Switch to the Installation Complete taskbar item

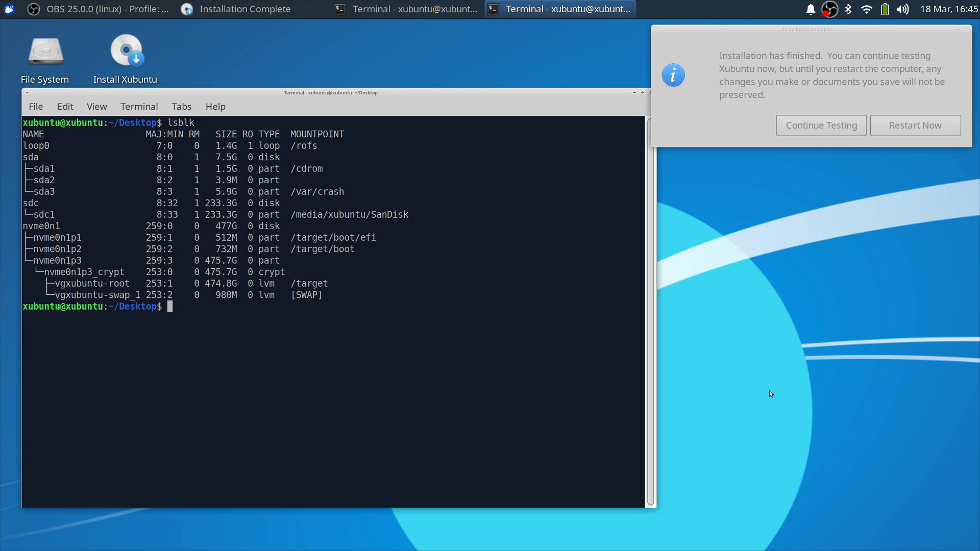click(x=236, y=9)
